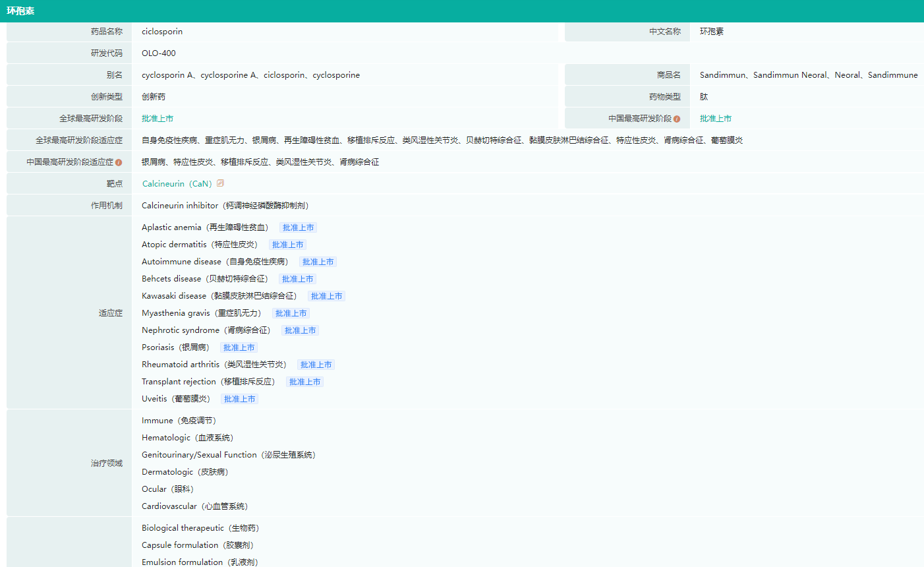The height and width of the screenshot is (567, 924).
Task: Open external link icon next to Calcineurin (CaN)
Action: tap(221, 183)
